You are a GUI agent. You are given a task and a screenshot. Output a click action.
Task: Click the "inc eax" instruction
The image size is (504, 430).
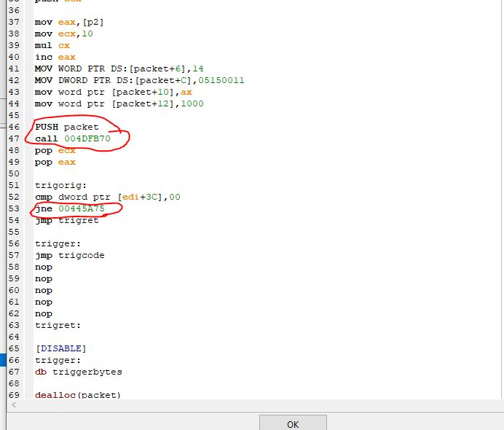click(x=55, y=57)
